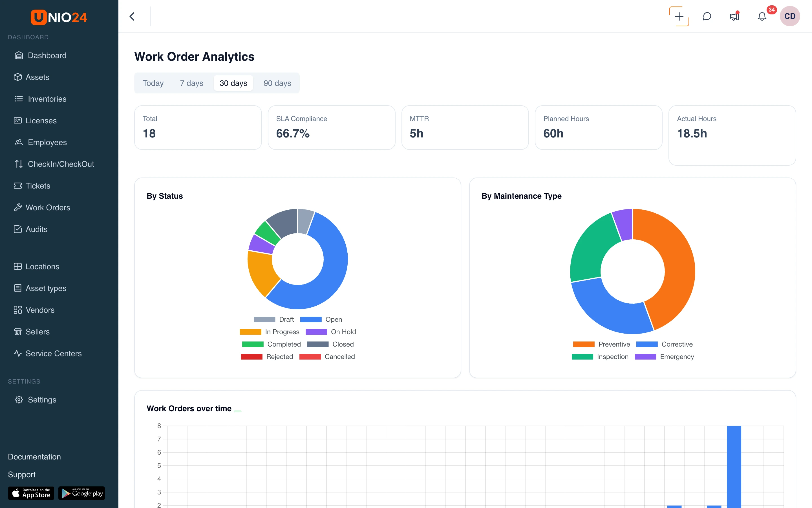This screenshot has width=812, height=508.
Task: Open Audits checkbox icon
Action: [x=18, y=229]
